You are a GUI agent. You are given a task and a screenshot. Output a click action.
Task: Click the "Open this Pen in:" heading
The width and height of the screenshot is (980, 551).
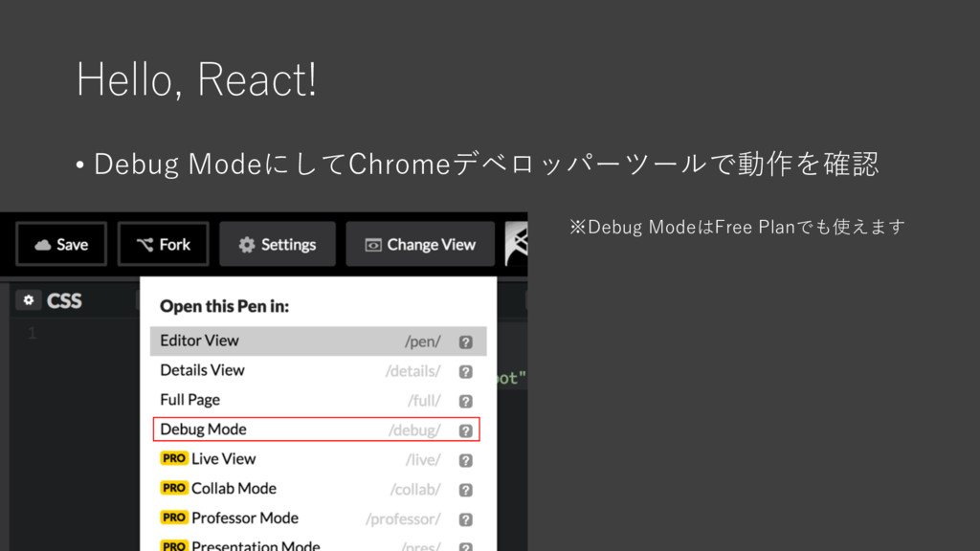coord(224,306)
